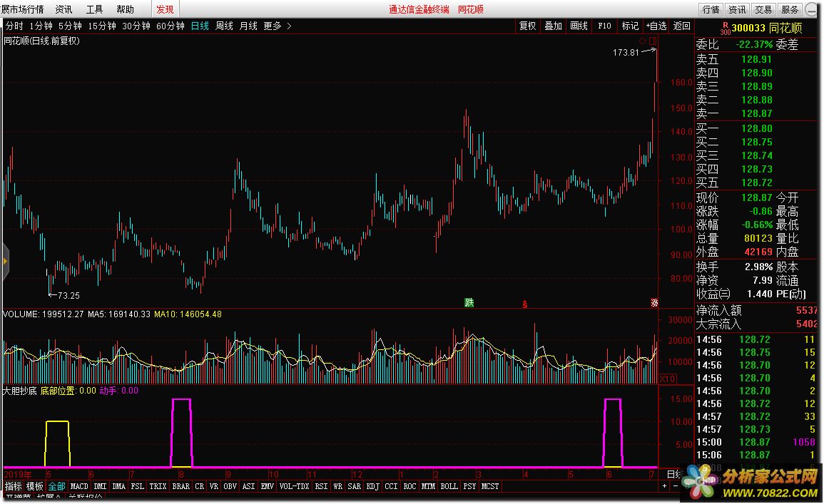Click the square panel icon beside the diamond
Image resolution: width=824 pixels, height=504 pixels.
tap(653, 41)
